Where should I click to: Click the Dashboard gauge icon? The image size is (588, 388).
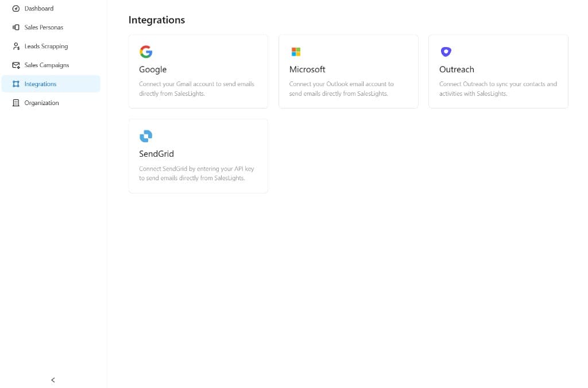click(x=16, y=9)
